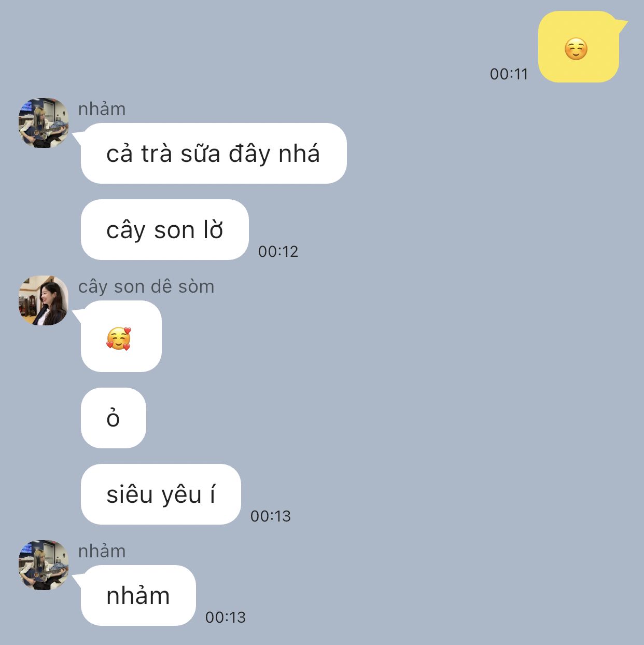644x645 pixels.
Task: Tap the 00:11 timestamp by yellow bubble
Action: pyautogui.click(x=509, y=74)
